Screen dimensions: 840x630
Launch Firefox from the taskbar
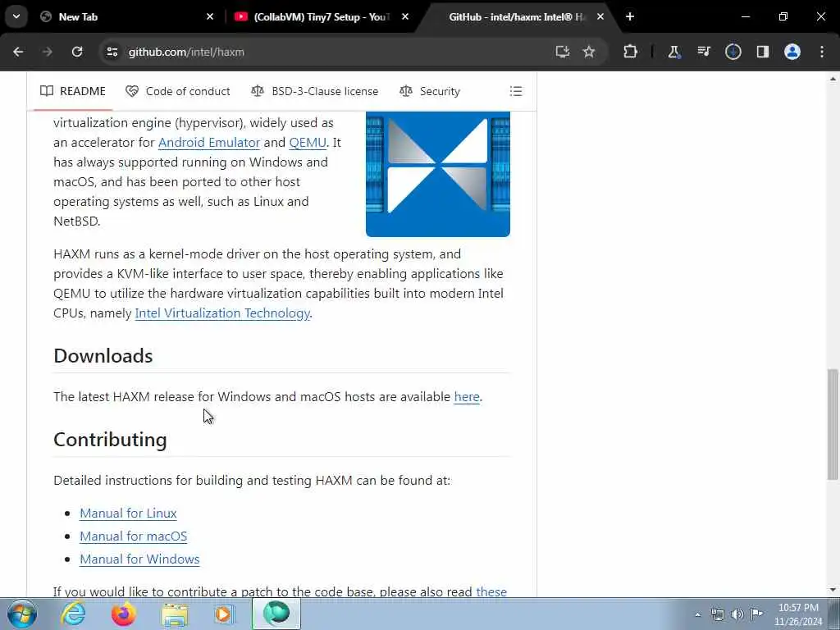pyautogui.click(x=123, y=614)
